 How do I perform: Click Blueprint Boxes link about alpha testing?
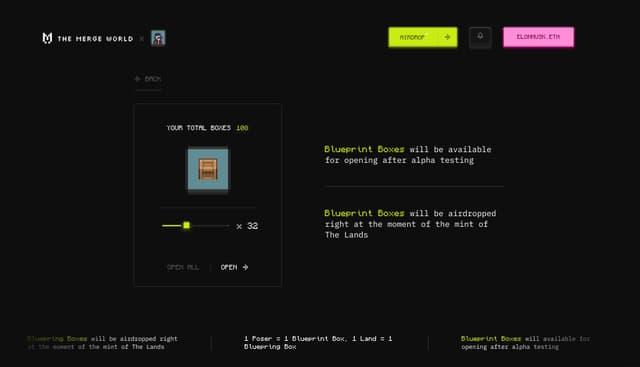point(364,149)
